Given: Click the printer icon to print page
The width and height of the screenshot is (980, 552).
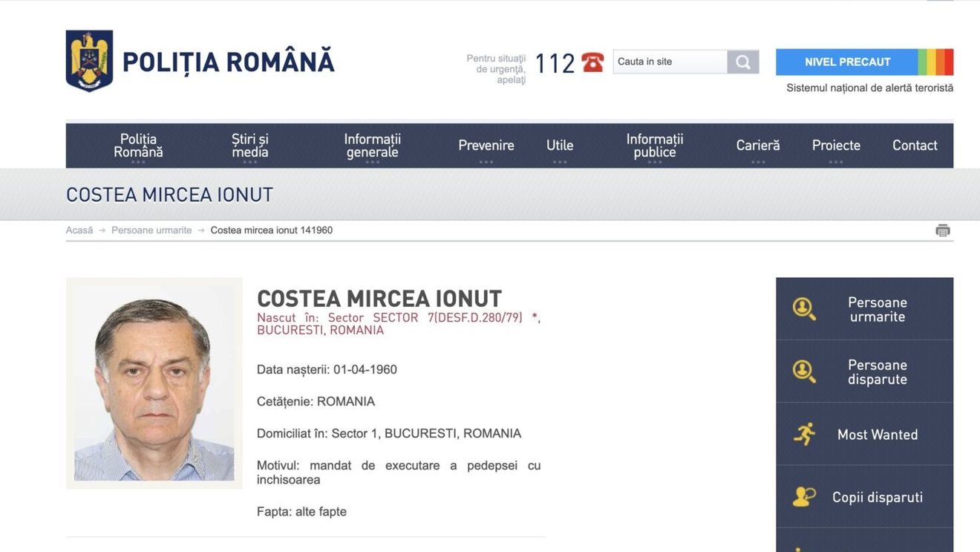Looking at the screenshot, I should pyautogui.click(x=943, y=230).
